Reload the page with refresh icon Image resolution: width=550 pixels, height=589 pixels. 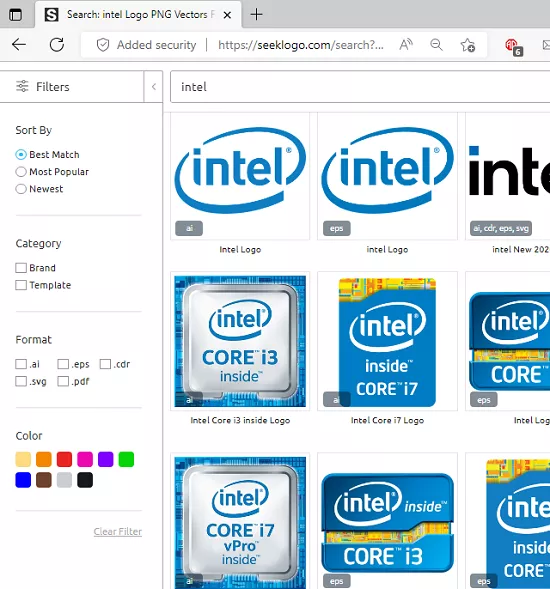click(57, 45)
